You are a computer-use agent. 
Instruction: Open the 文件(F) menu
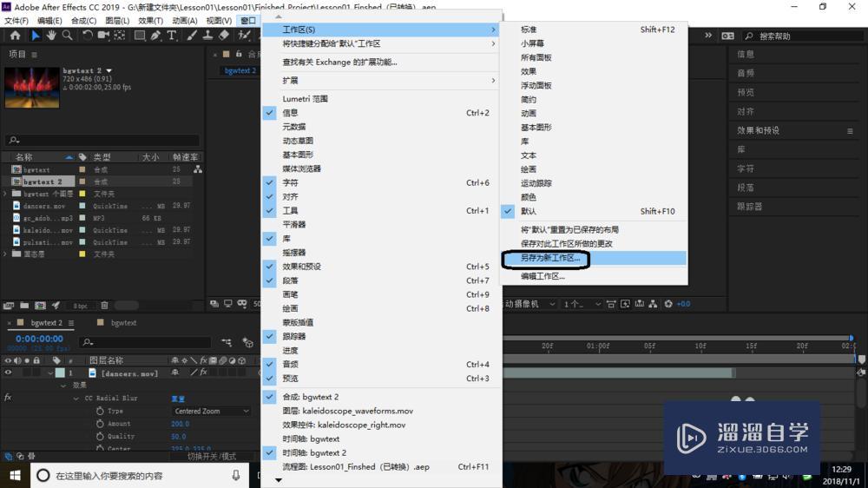(16, 21)
